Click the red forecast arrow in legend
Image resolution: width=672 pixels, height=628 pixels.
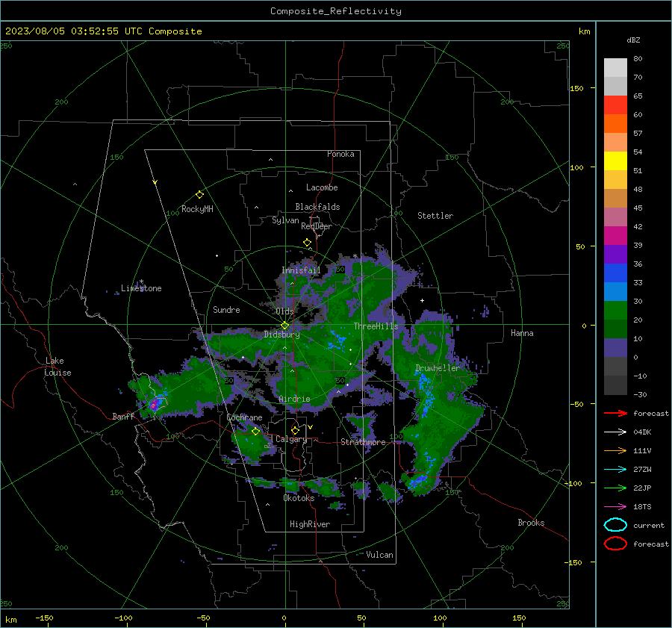coord(615,413)
